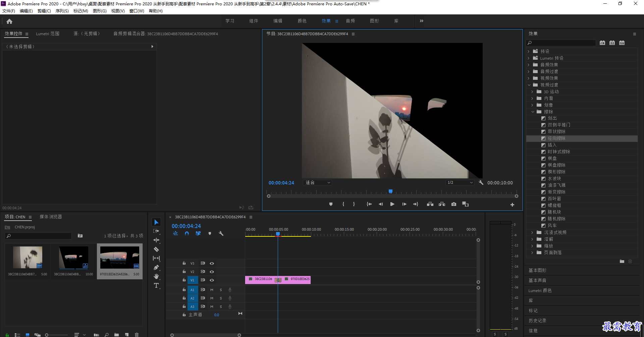Open the 1/2 playback resolution dropdown

tap(460, 182)
